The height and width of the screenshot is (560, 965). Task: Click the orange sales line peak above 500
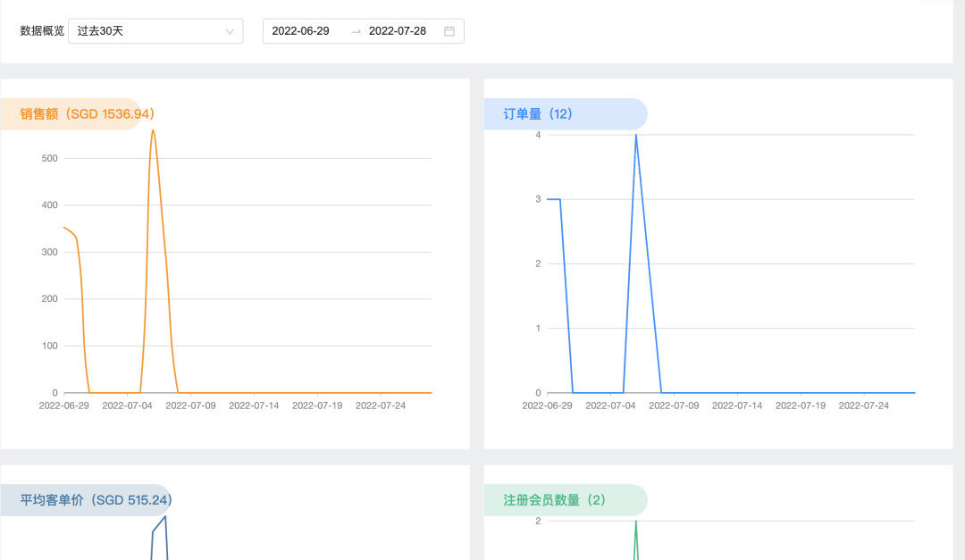(153, 131)
